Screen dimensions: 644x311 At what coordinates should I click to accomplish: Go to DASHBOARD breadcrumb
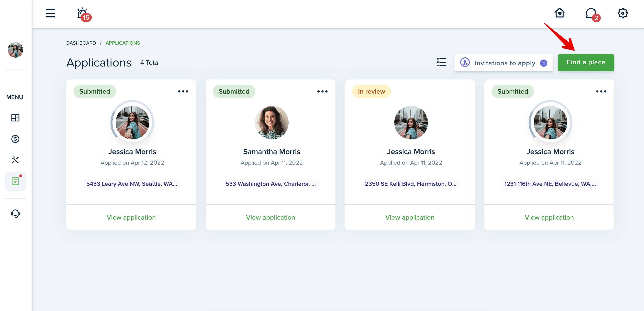[x=81, y=43]
